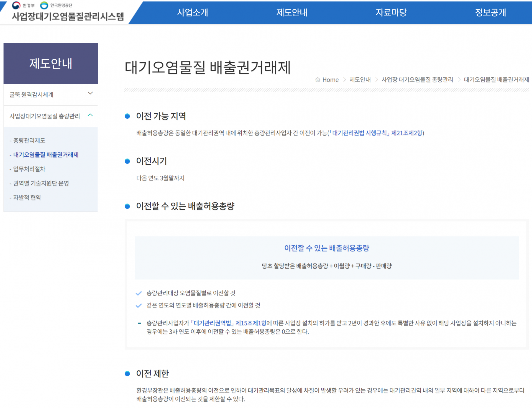Open 업무처리절차 sidebar page
This screenshot has height=408, width=532.
(27, 169)
